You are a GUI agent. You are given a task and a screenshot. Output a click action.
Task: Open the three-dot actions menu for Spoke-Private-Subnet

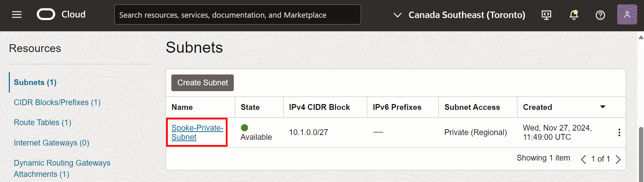(x=619, y=133)
